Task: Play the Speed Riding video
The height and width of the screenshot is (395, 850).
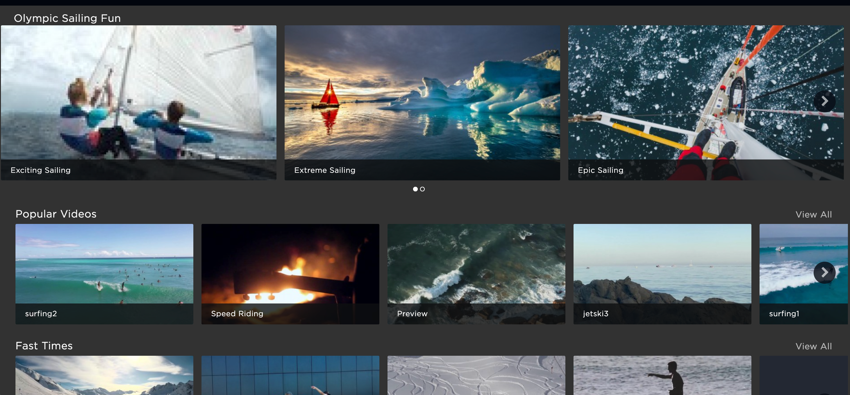Action: [290, 274]
